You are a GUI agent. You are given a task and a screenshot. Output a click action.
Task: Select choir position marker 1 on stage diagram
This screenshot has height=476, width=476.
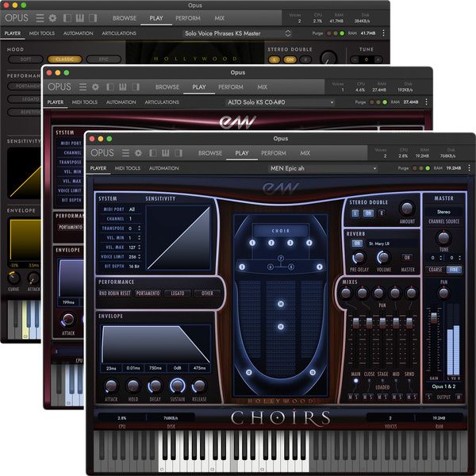252,243
